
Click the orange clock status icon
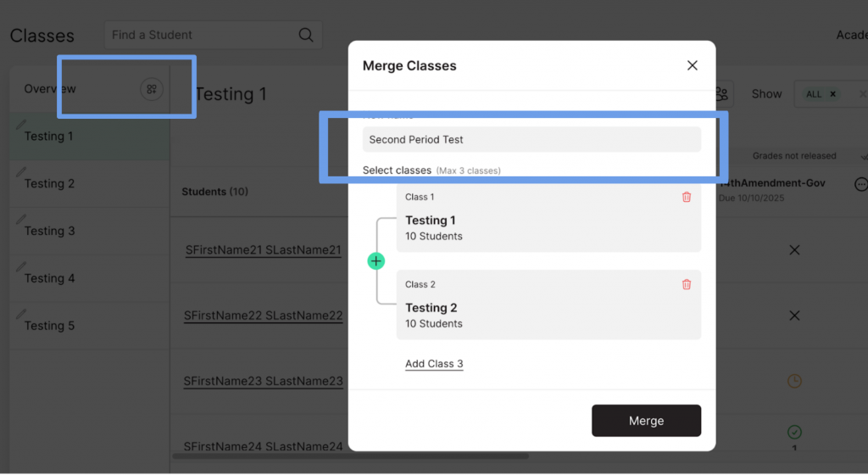[x=794, y=381]
